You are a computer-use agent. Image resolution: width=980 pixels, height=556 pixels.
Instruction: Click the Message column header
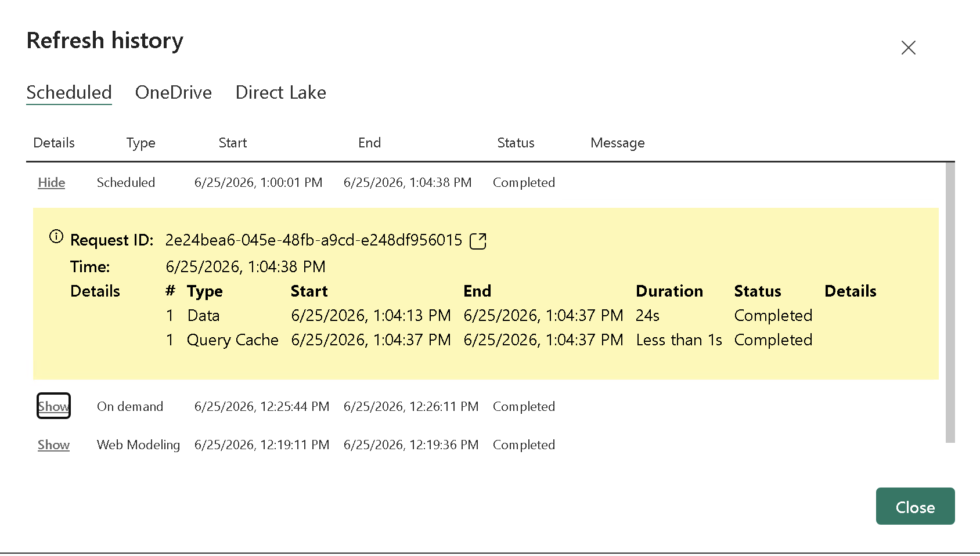618,143
